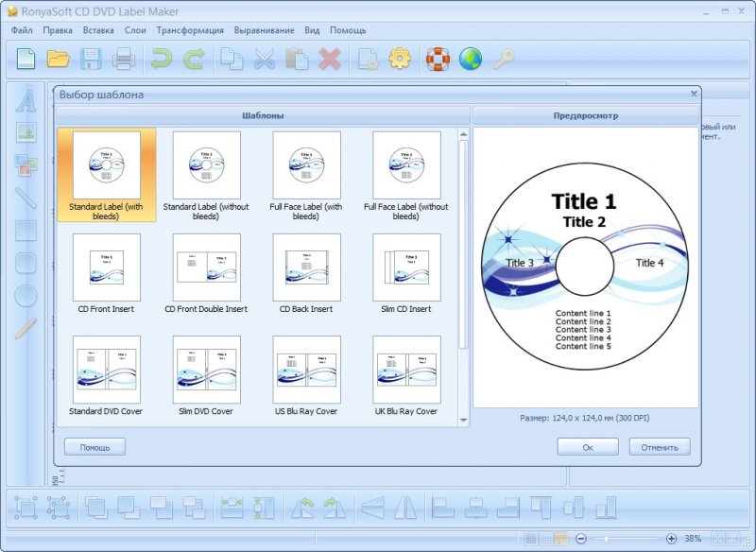
Task: Select the Rounded rectangle tool
Action: click(x=26, y=263)
